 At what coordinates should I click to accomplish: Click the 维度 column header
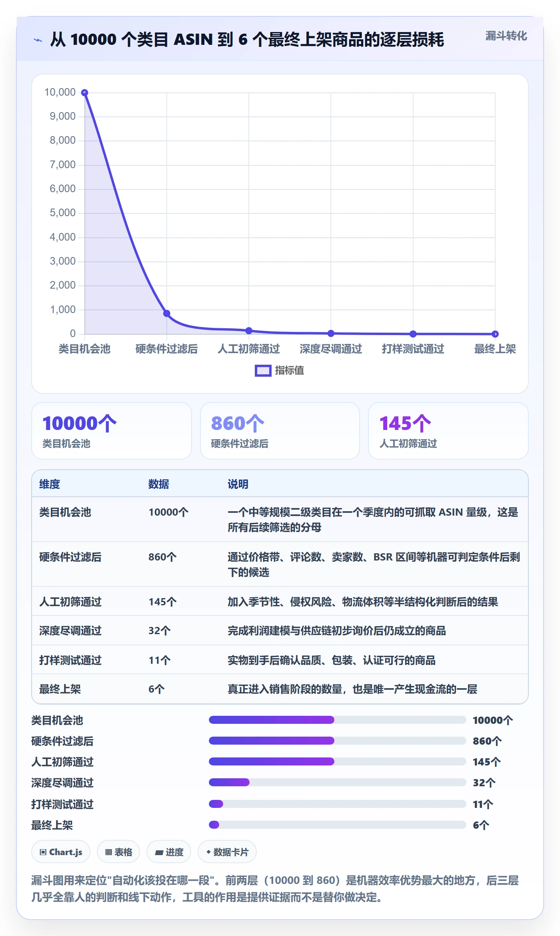point(50,484)
